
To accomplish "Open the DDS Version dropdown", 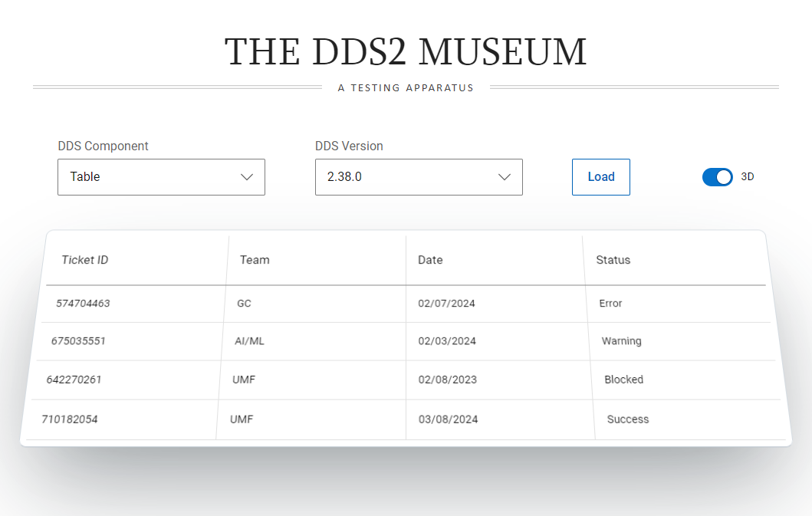I will click(419, 176).
